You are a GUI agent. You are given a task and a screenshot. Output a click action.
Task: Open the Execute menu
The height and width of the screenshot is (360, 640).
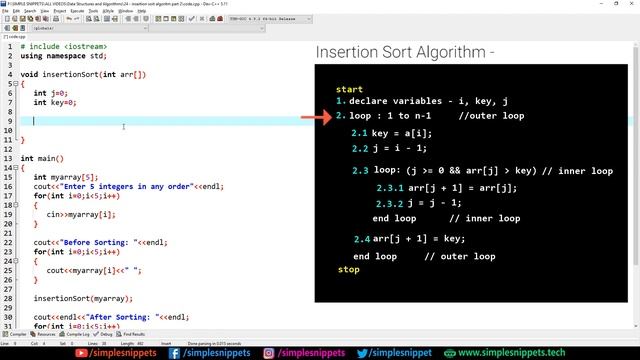coord(78,11)
